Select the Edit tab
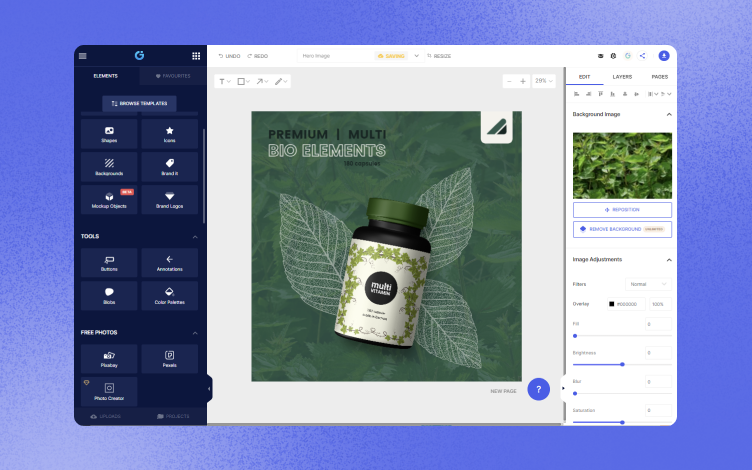 pos(584,77)
